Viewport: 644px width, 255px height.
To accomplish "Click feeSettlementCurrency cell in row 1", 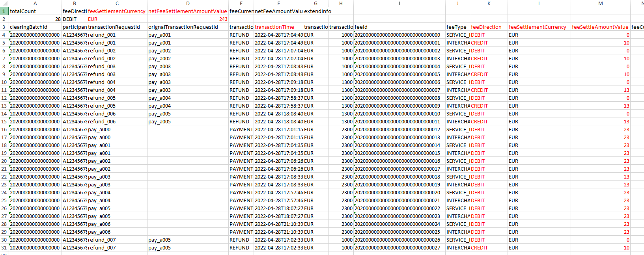I will click(x=117, y=11).
